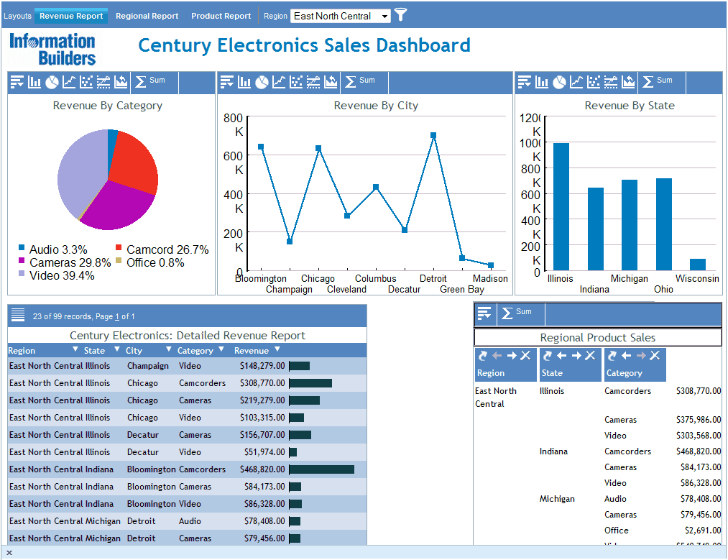Switch Revenue By Category to line chart

69,82
